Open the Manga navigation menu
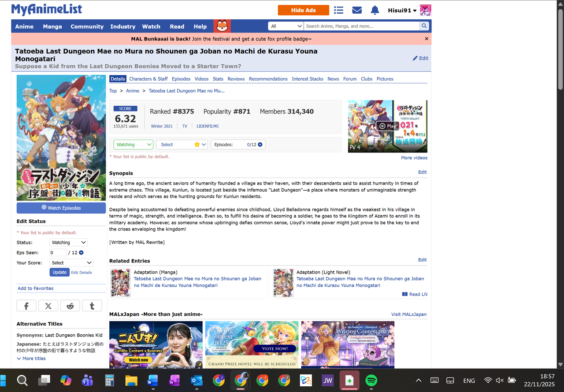Viewport: 564px width, 392px height. point(52,26)
